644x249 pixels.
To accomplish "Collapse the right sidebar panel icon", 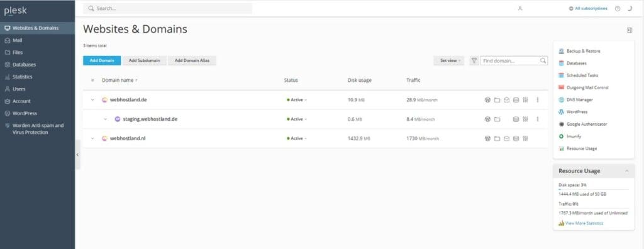I will pyautogui.click(x=629, y=30).
